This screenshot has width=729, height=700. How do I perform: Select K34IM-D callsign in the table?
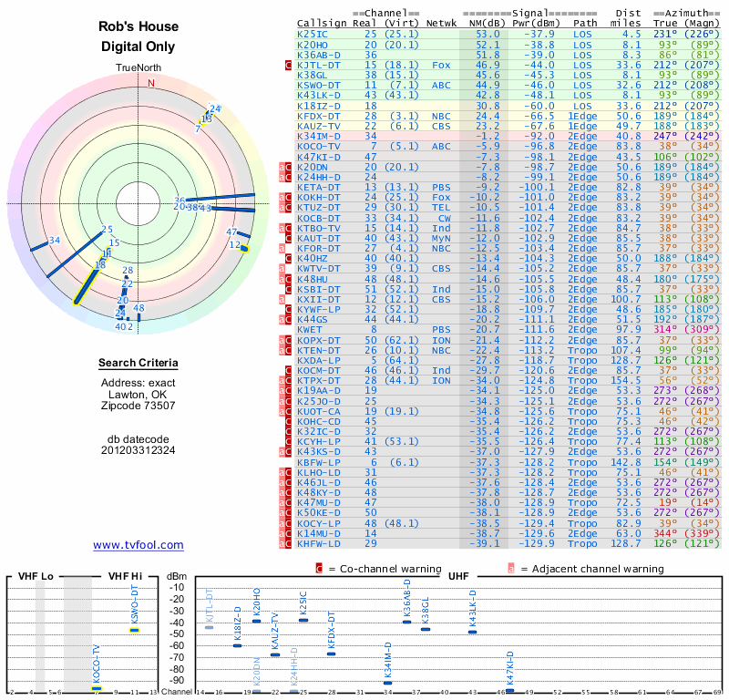click(318, 137)
